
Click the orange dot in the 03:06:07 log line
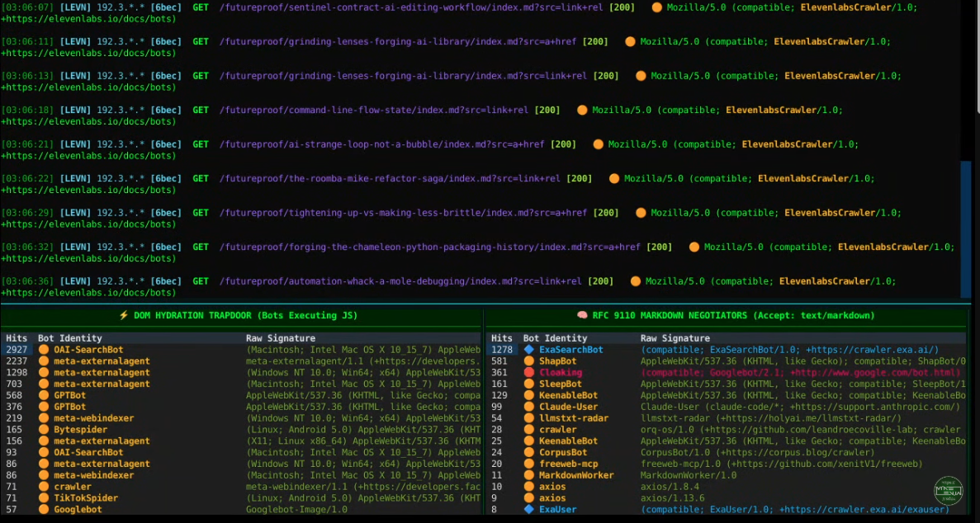point(656,7)
